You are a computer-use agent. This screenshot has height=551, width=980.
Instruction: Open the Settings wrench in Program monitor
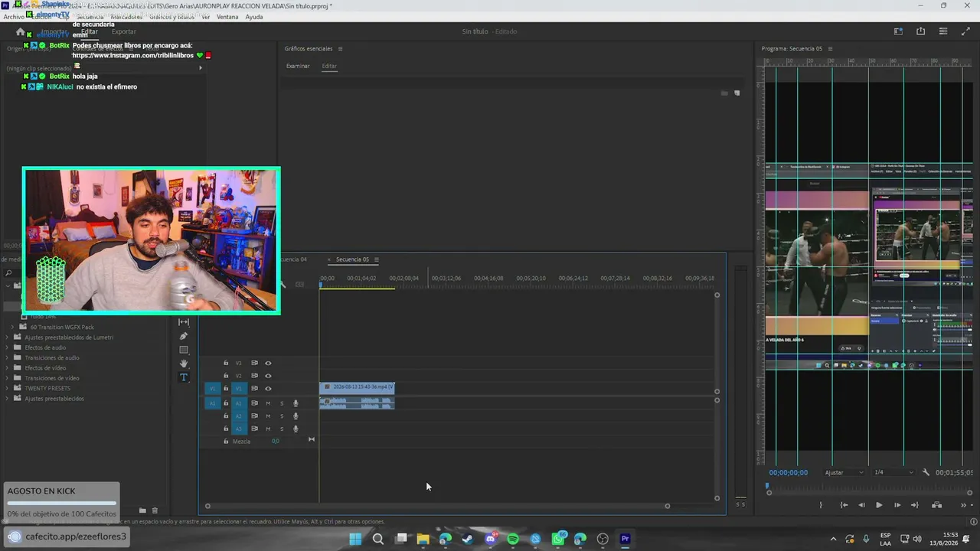[x=926, y=472]
